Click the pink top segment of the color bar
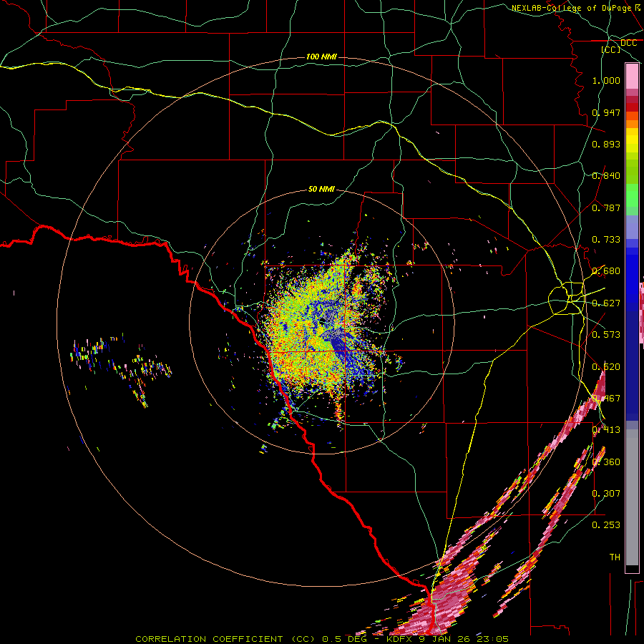This screenshot has width=644, height=644. [x=632, y=77]
